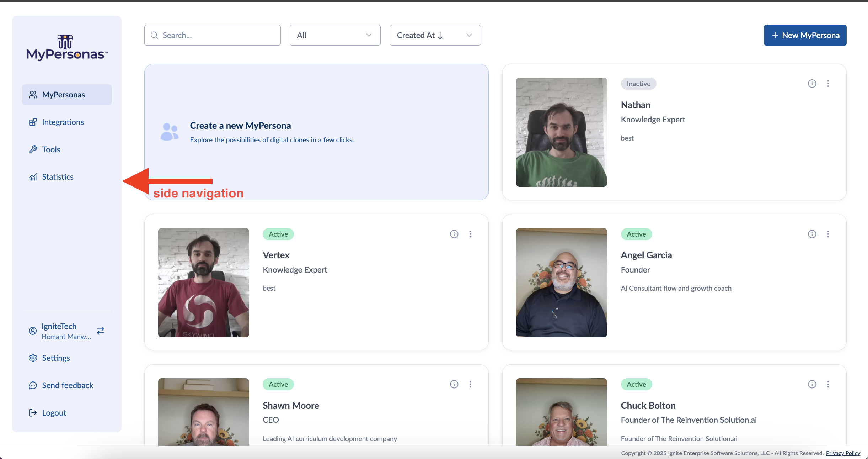Open the All status filter dropdown
The image size is (868, 459).
pos(335,35)
